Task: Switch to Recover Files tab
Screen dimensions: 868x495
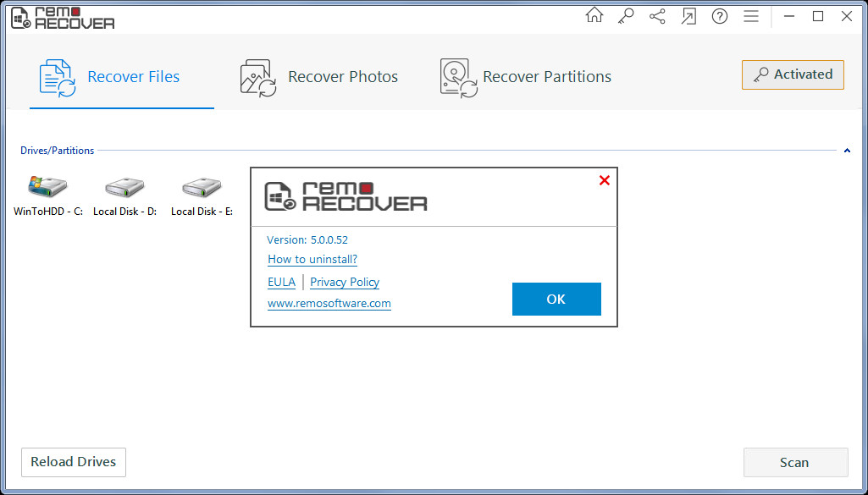Action: [x=122, y=77]
